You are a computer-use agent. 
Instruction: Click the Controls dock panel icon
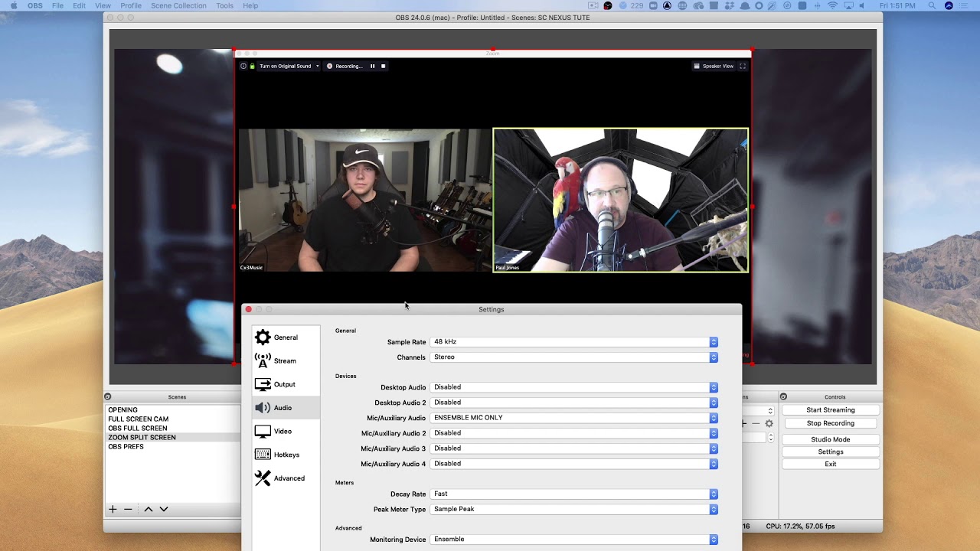[x=783, y=396]
